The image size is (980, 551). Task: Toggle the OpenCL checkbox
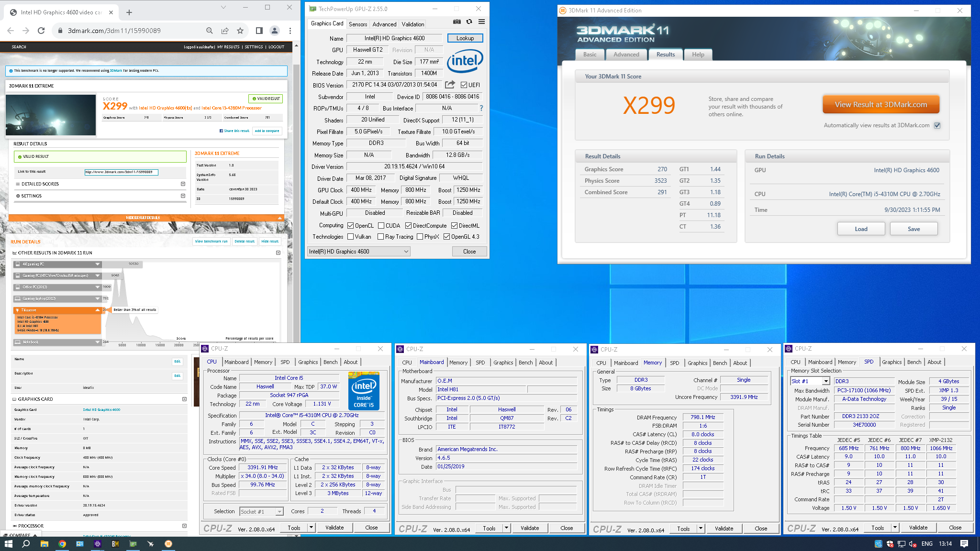(x=350, y=226)
